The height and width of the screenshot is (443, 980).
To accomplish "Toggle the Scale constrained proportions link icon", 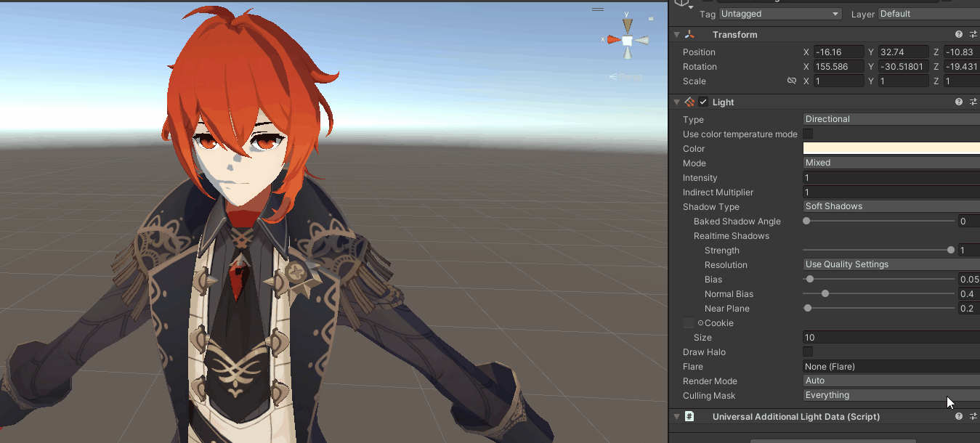I will [792, 81].
